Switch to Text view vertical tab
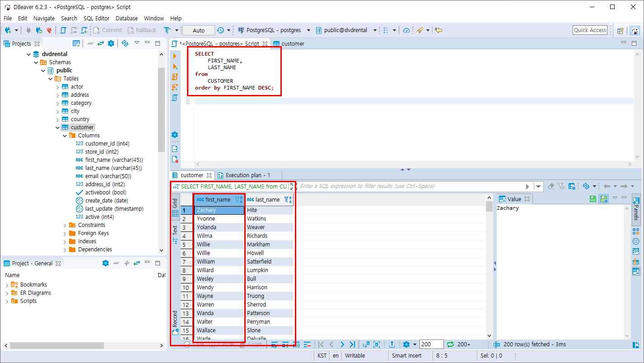The image size is (644, 363). click(x=175, y=235)
